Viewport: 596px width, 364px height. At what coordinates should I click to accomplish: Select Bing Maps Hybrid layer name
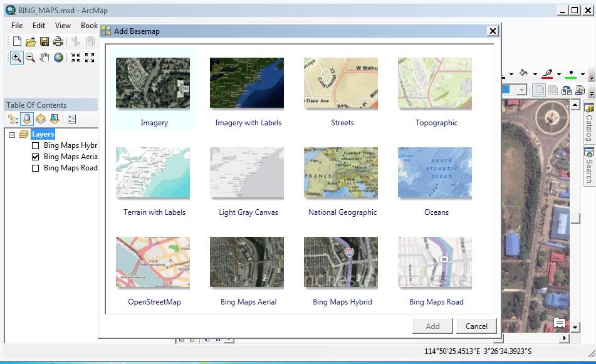70,145
